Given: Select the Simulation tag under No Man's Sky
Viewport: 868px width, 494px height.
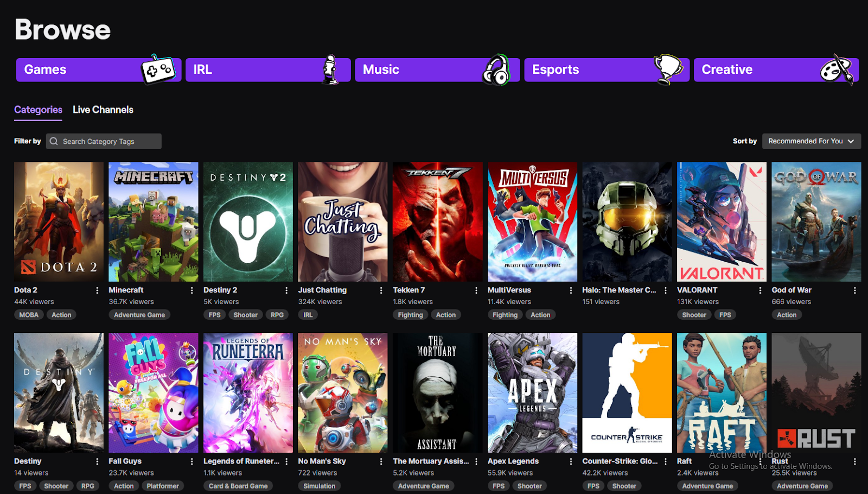Looking at the screenshot, I should (320, 486).
